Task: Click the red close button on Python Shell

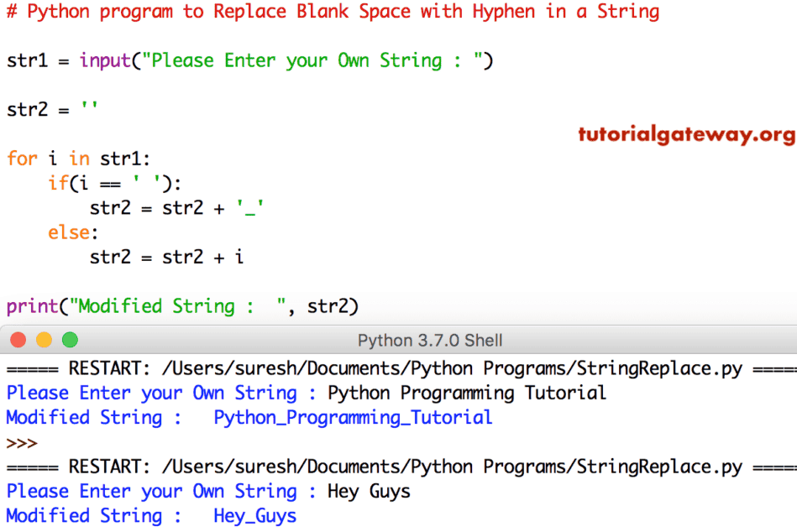Action: [18, 340]
